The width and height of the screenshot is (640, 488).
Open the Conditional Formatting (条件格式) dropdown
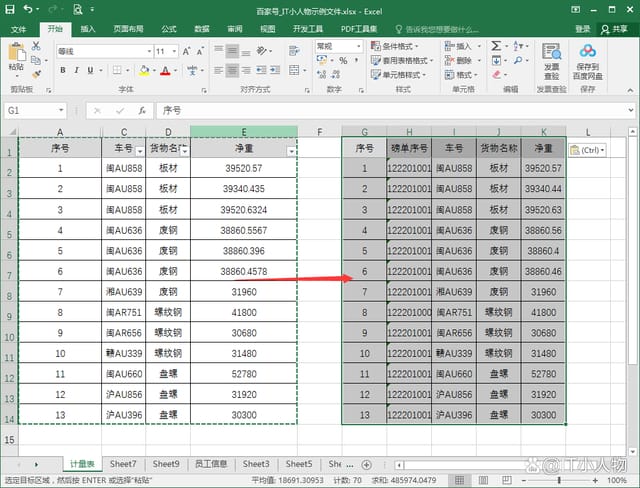point(394,46)
